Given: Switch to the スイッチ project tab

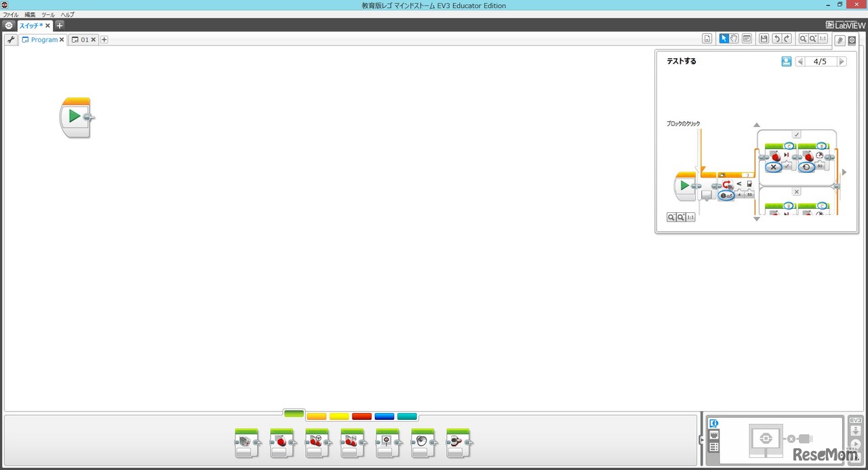Looking at the screenshot, I should click(x=31, y=25).
